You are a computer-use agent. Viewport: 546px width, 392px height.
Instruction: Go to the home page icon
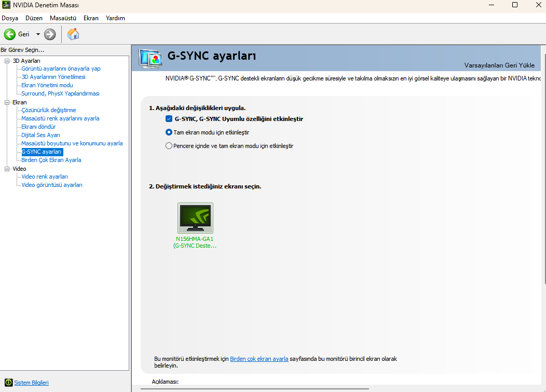(73, 34)
